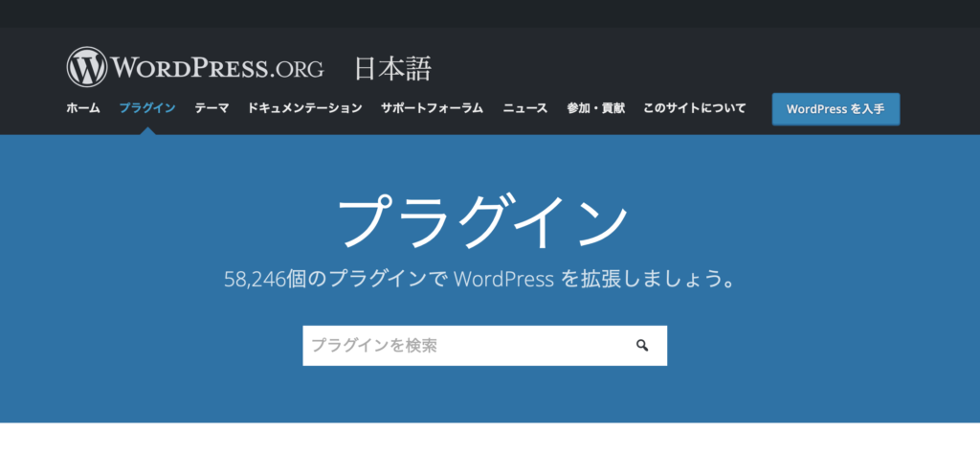Viewport: 980px width, 455px height.
Task: Go to the ホーム menu item
Action: click(82, 108)
